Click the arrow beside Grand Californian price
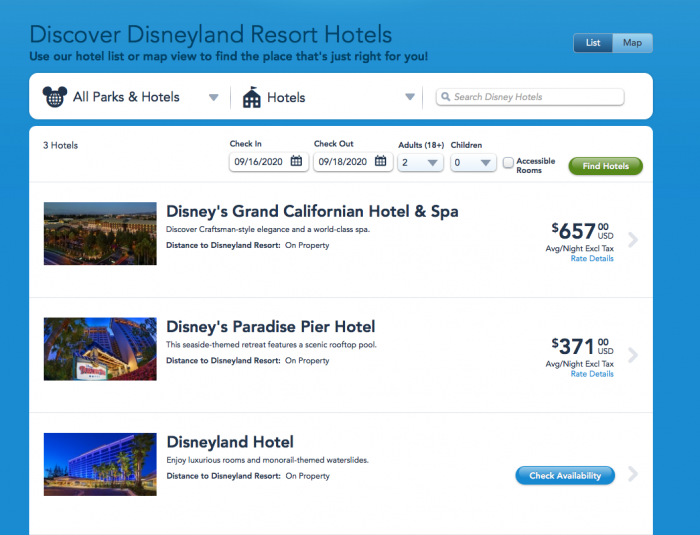The image size is (700, 535). tap(632, 240)
